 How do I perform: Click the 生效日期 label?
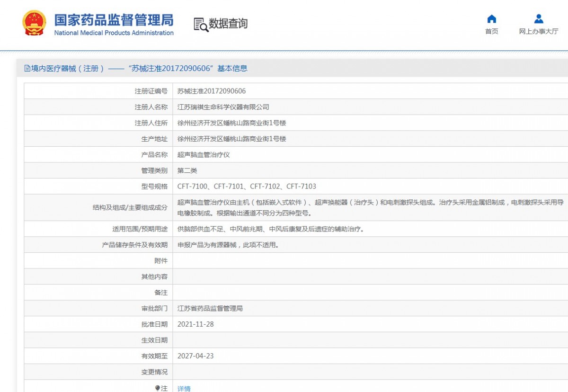click(154, 340)
